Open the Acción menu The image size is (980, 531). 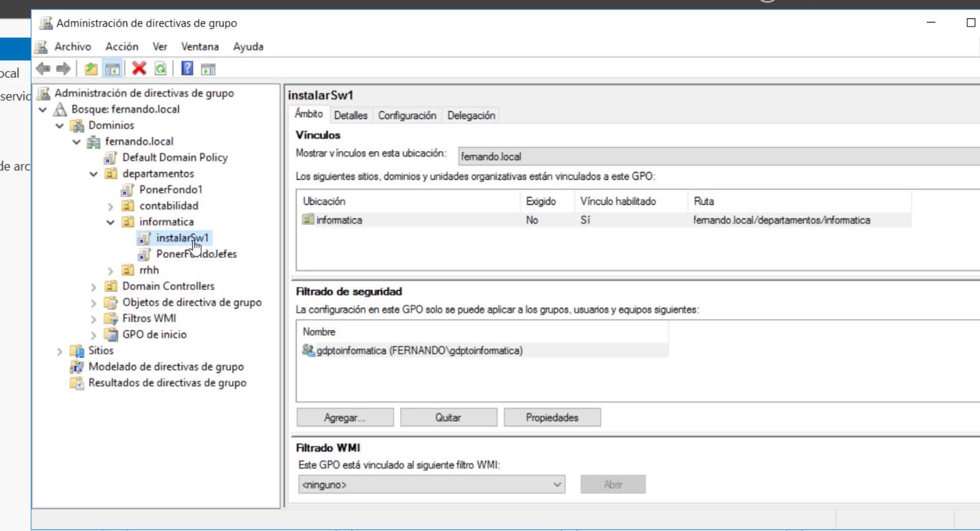click(x=122, y=46)
